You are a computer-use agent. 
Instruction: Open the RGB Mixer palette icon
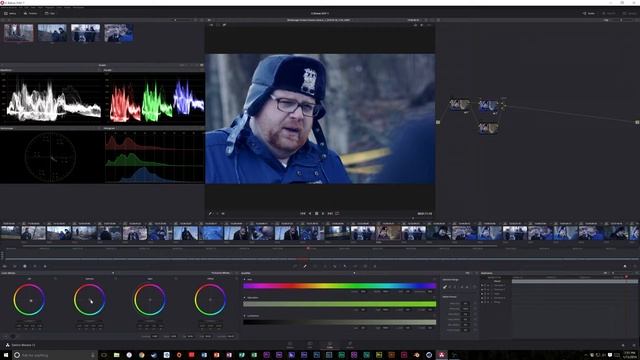[35, 266]
